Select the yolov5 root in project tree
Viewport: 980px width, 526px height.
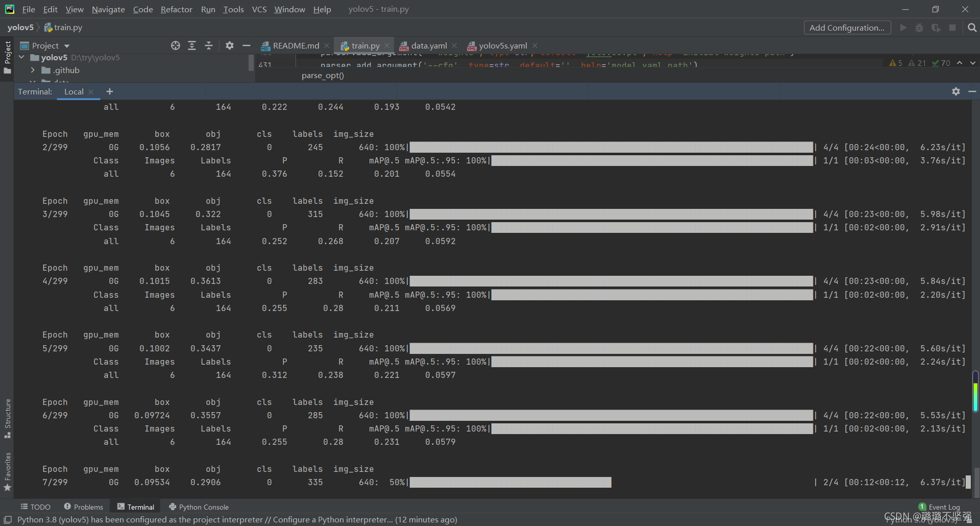point(54,57)
